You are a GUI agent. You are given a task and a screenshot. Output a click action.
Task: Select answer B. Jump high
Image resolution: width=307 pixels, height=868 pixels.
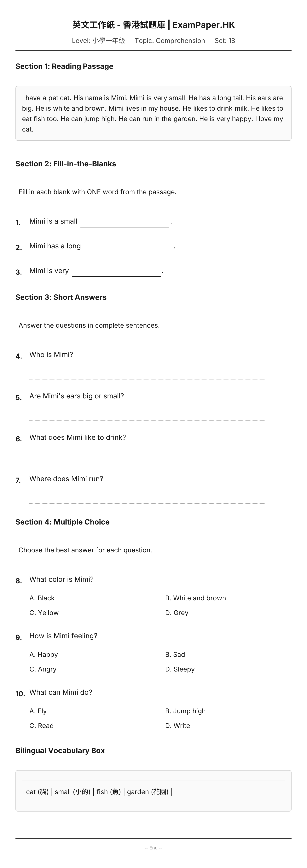(x=185, y=711)
